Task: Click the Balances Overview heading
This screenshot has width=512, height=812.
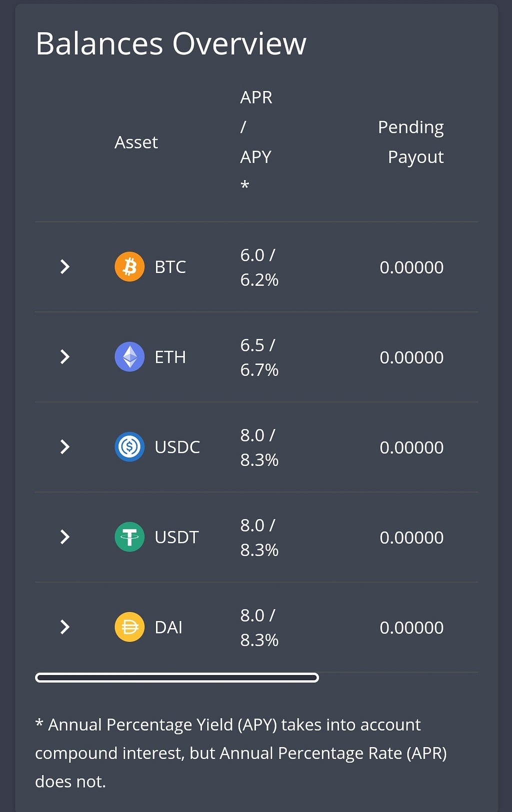Action: click(171, 43)
